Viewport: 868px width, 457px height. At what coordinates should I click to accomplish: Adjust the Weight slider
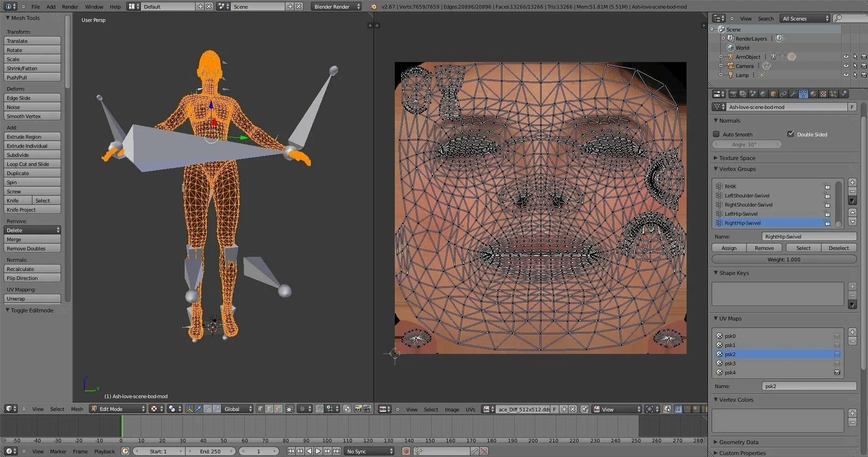(784, 260)
